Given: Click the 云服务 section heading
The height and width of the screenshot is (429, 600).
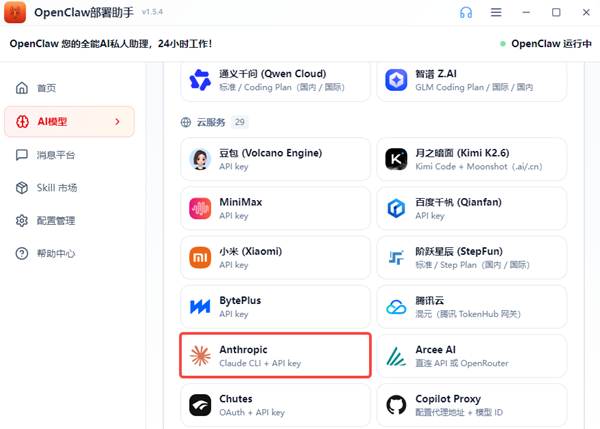Looking at the screenshot, I should (x=211, y=122).
